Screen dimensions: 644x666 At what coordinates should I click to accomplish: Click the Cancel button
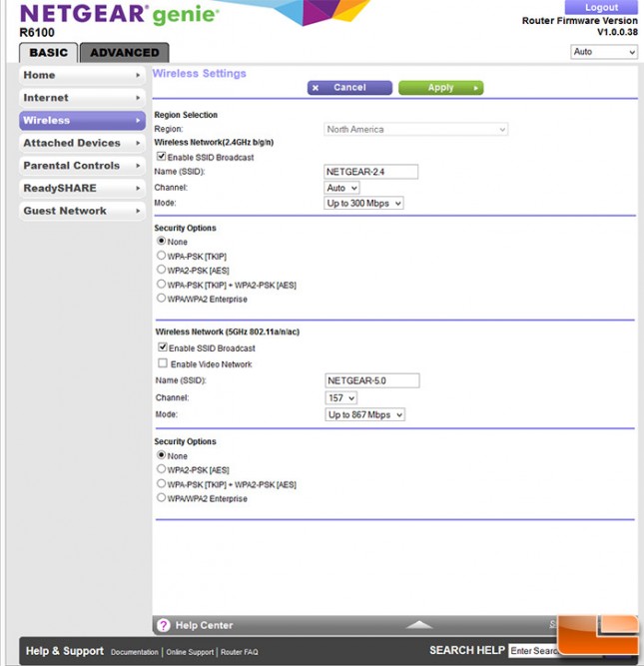(x=349, y=88)
